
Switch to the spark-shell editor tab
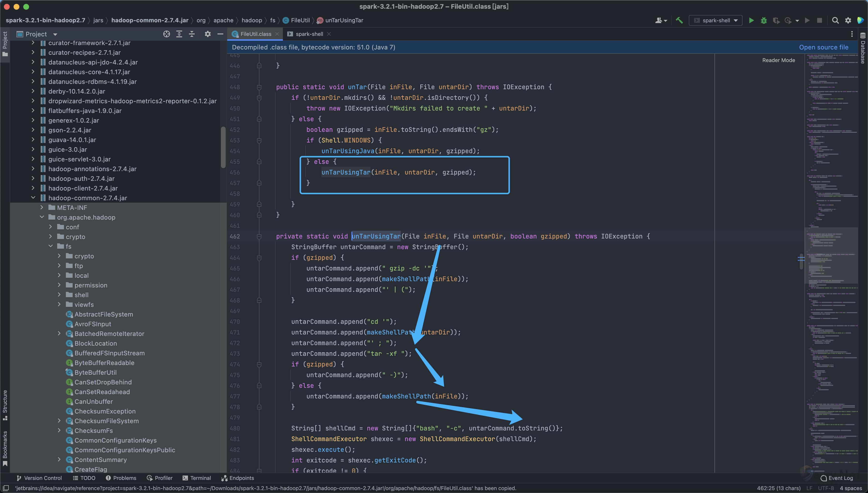pos(309,34)
